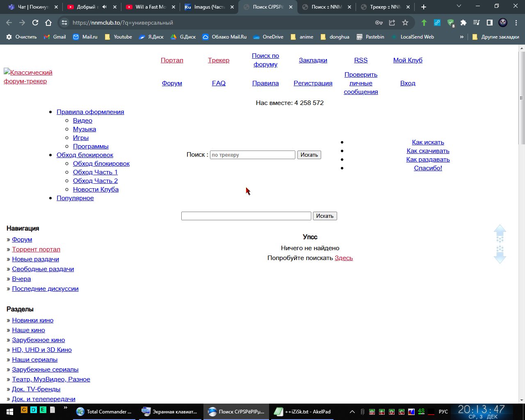Bookmark this page with the star icon
This screenshot has height=420, width=525.
405,23
